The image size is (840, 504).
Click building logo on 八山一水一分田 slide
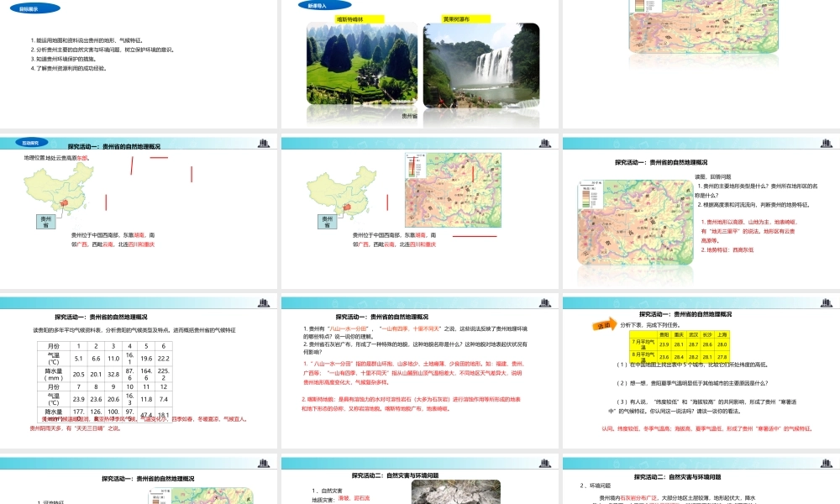545,302
